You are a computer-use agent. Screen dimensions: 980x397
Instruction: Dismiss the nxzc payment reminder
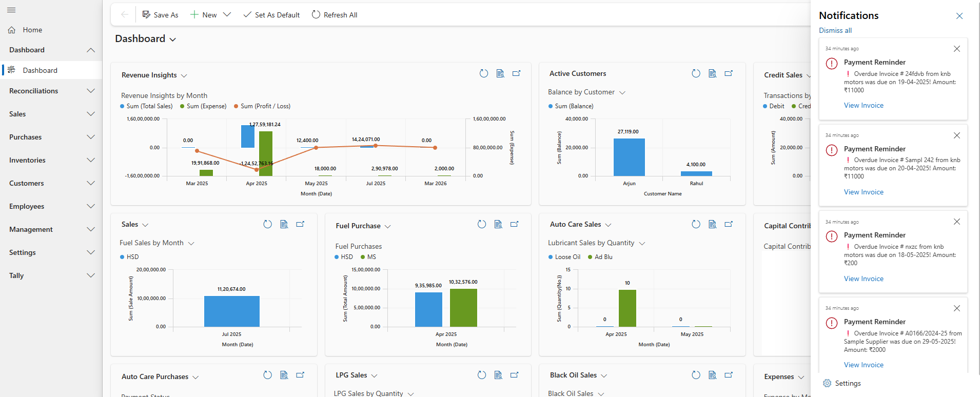point(956,222)
